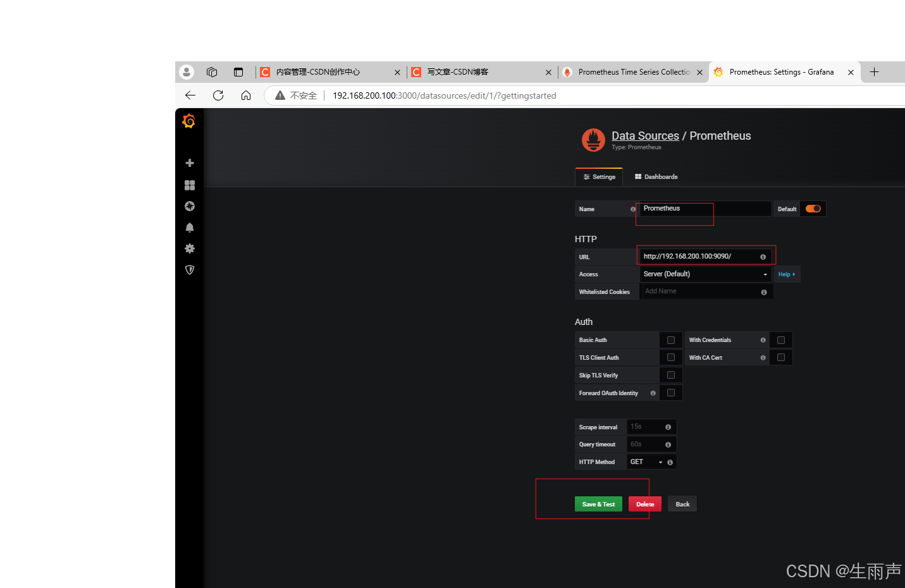The width and height of the screenshot is (905, 588).
Task: Click the info icon in URL field
Action: click(763, 257)
